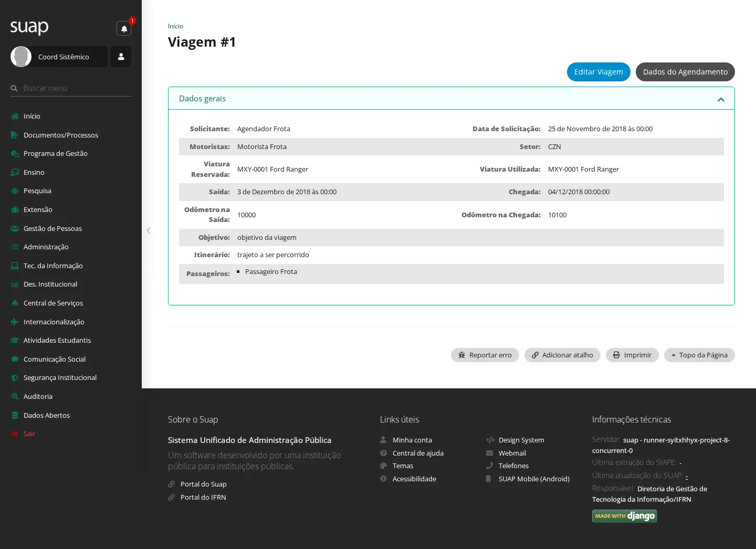Open Dados do Agendamento
Screen dimensions: 756x549
point(685,72)
